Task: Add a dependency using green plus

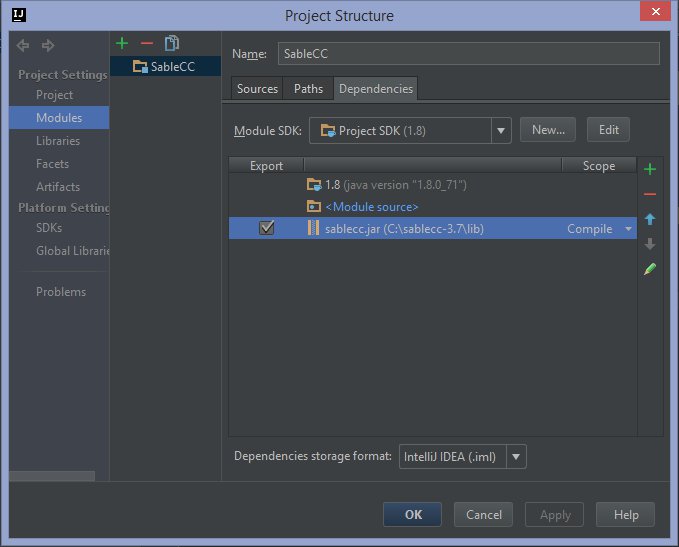Action: coord(650,169)
